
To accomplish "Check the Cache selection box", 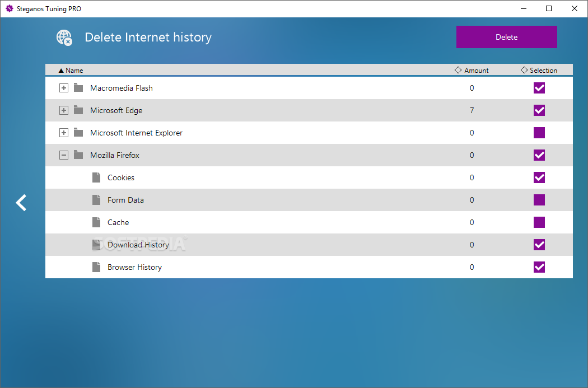I will click(539, 222).
